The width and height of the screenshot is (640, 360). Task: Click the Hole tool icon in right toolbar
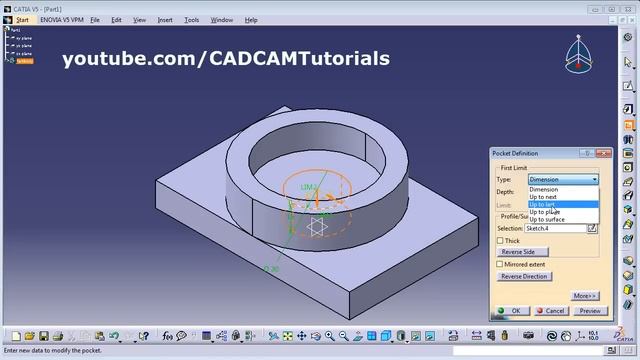(628, 167)
